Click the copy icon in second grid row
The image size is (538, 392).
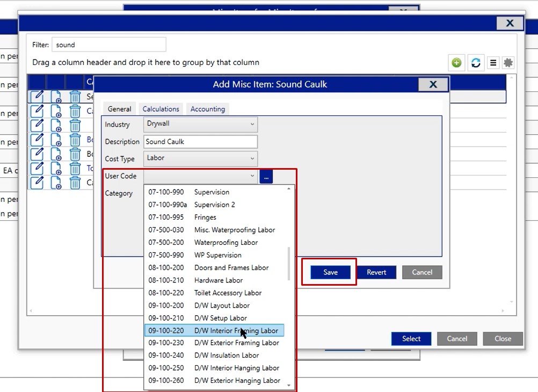point(56,111)
